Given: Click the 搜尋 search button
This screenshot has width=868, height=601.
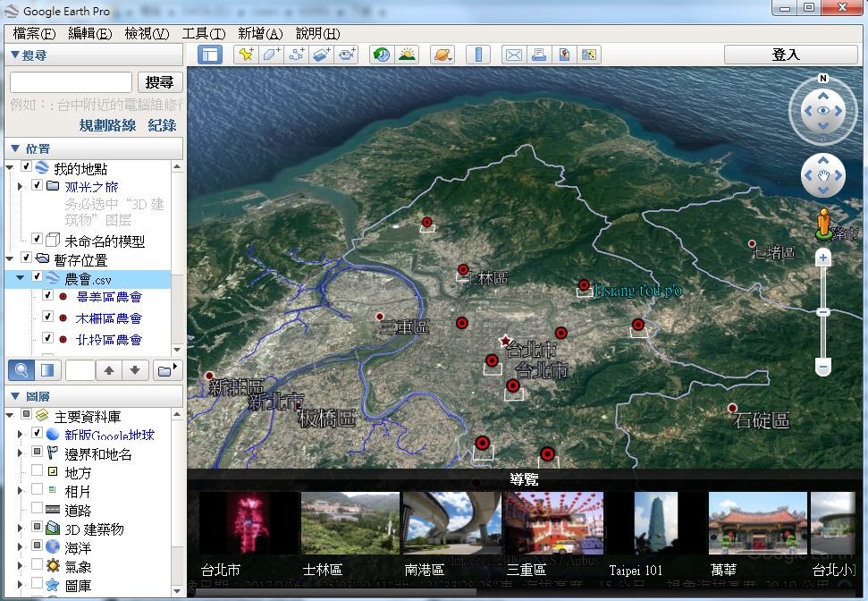Looking at the screenshot, I should (x=159, y=82).
